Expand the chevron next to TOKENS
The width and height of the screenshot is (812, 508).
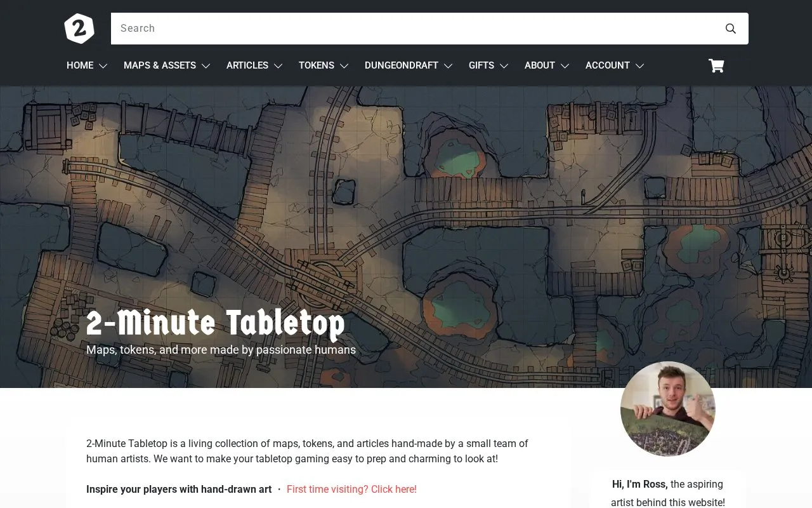pyautogui.click(x=344, y=66)
